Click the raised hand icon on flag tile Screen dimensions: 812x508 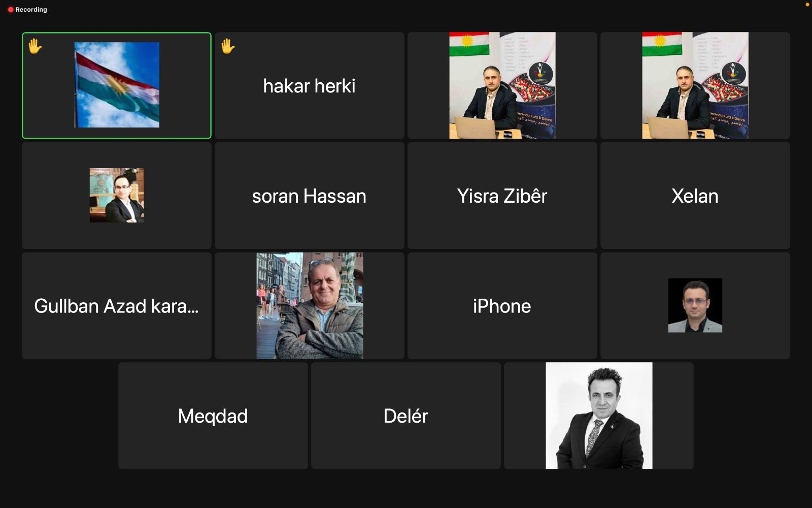35,46
